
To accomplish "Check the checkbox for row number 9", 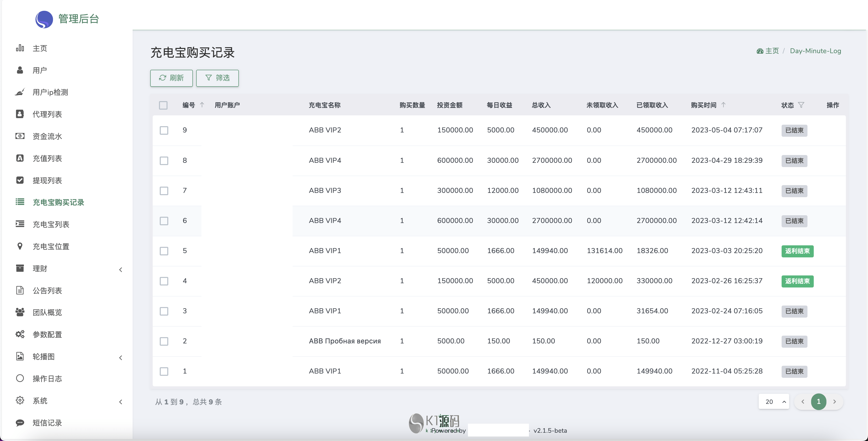I will [164, 130].
